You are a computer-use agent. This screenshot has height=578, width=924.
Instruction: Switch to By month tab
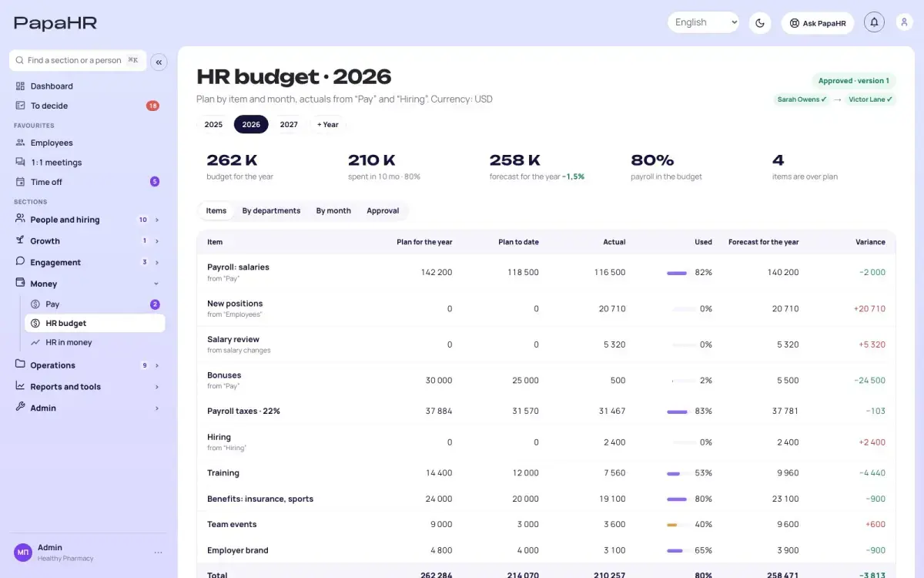pyautogui.click(x=333, y=210)
